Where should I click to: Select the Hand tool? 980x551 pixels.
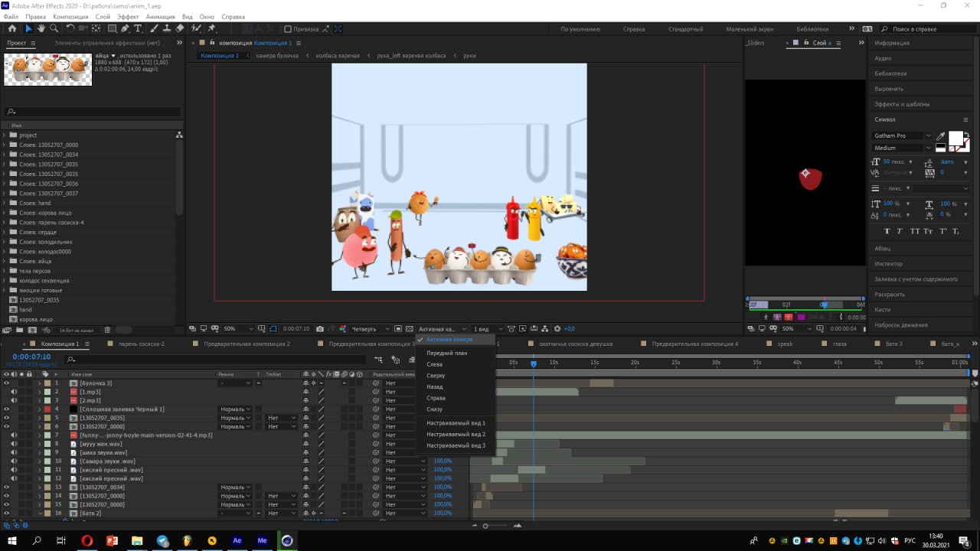tap(41, 28)
